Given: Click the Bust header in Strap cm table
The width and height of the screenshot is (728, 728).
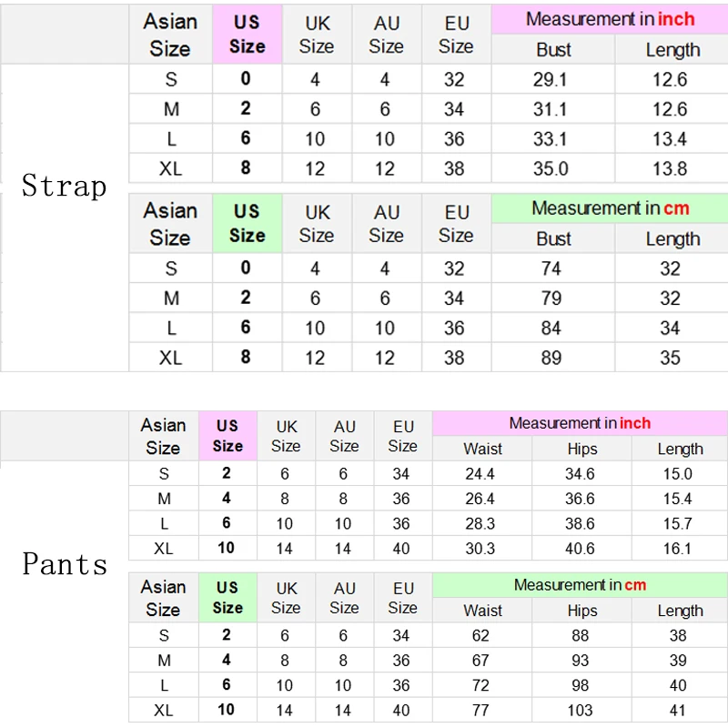Looking at the screenshot, I should 553,239.
